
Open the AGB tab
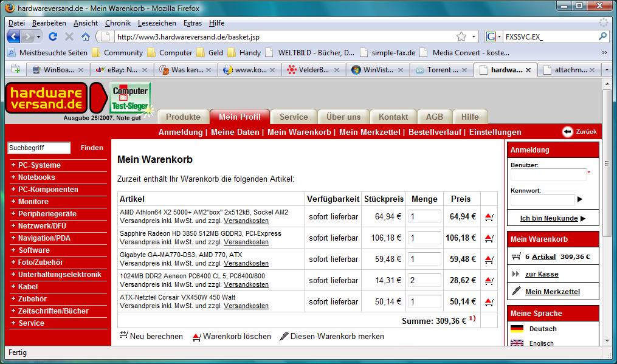[x=435, y=117]
